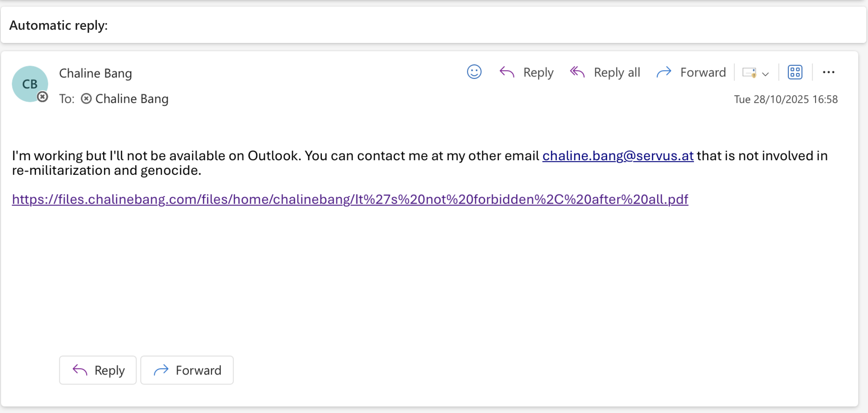Click the Reply arrow icon in toolbar
This screenshot has width=868, height=413.
click(x=507, y=72)
